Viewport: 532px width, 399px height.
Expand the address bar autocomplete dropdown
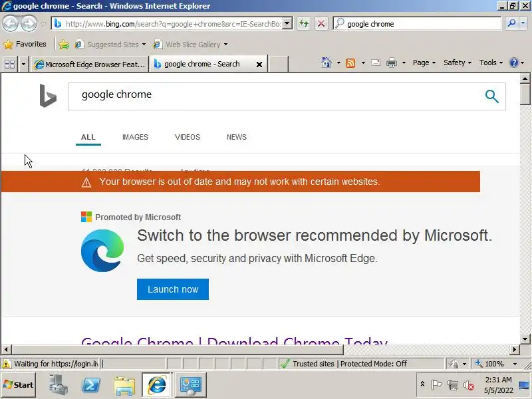287,23
